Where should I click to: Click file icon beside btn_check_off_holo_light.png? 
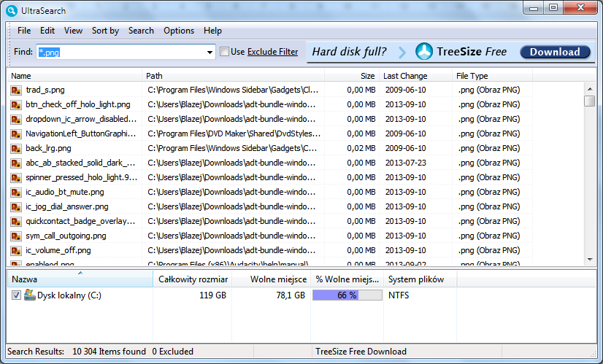point(16,105)
